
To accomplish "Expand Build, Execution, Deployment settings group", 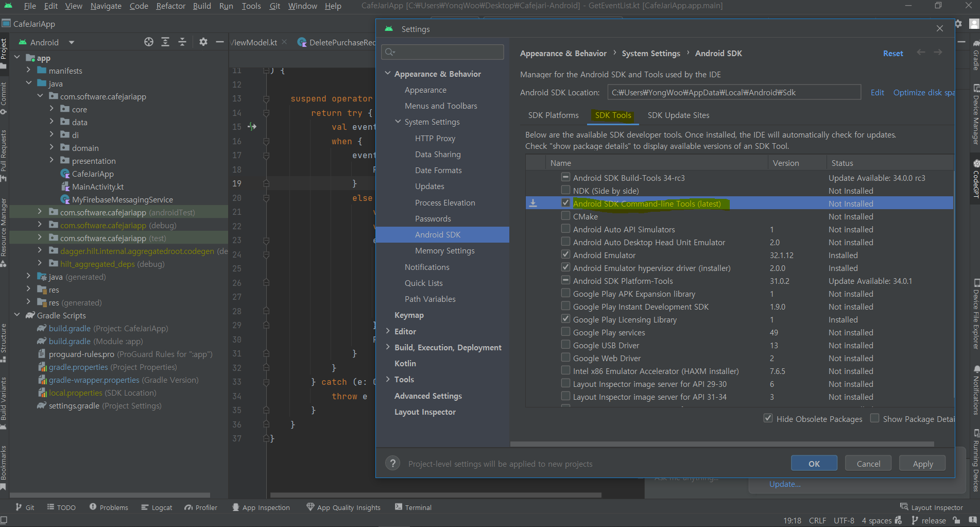I will point(388,347).
